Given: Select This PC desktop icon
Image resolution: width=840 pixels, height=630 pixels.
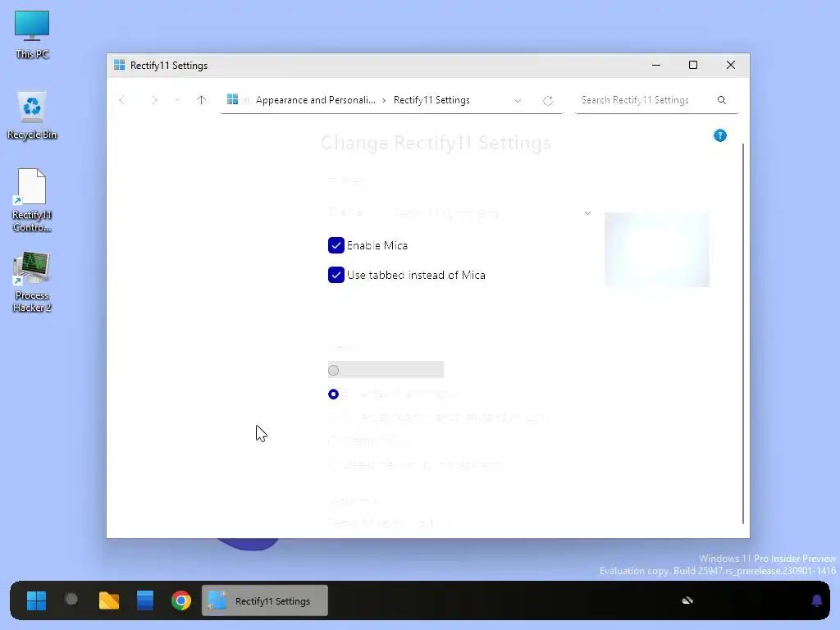Looking at the screenshot, I should tap(32, 34).
